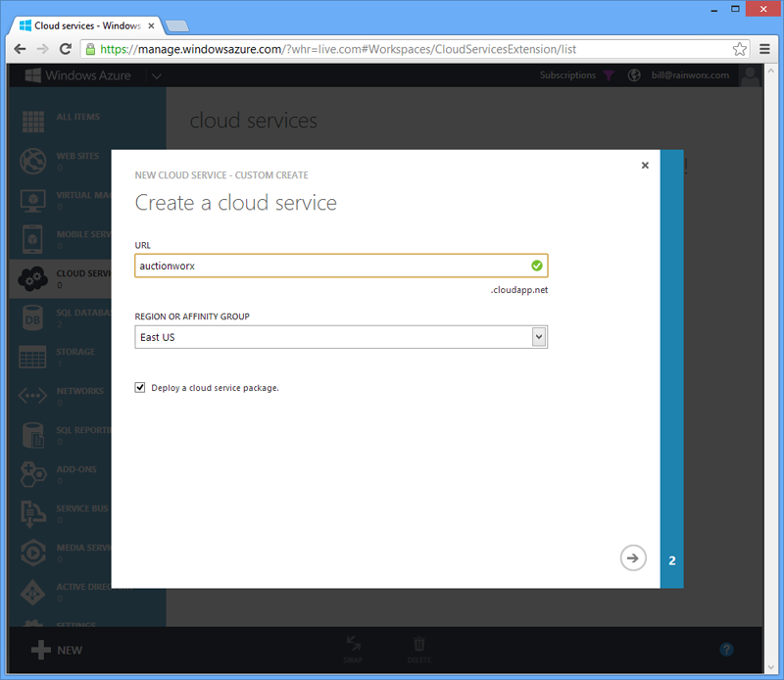Click the Mobile Services phone icon
Image resolution: width=784 pixels, height=680 pixels.
coord(32,239)
